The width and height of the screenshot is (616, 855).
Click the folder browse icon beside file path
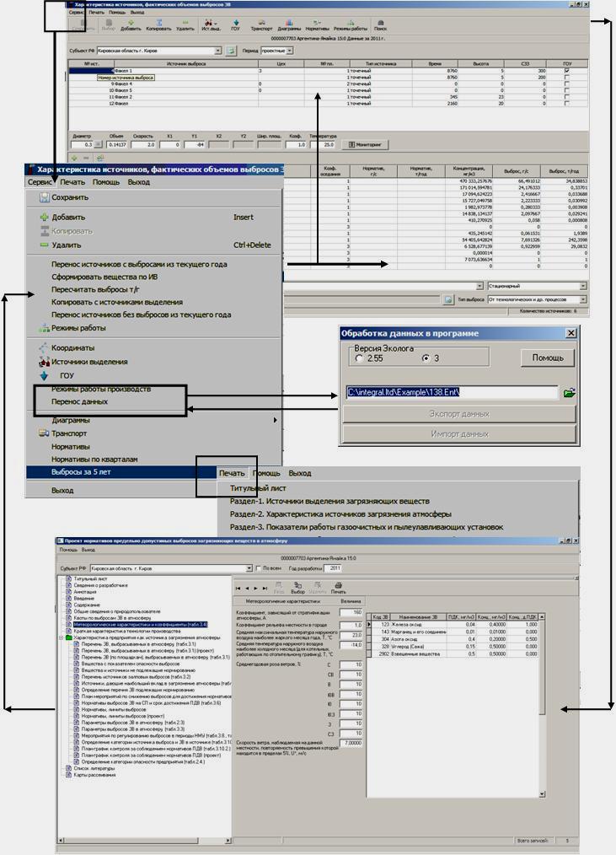(x=570, y=392)
